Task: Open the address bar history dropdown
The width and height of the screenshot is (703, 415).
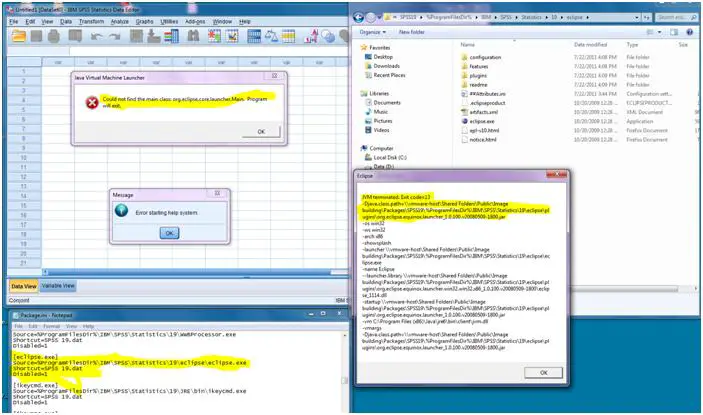Action: 637,17
